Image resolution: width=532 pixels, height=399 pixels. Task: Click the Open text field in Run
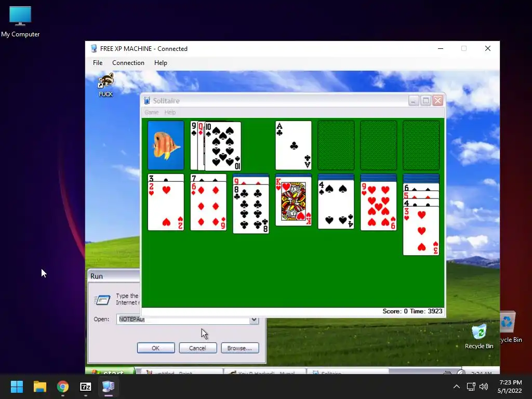click(x=183, y=320)
